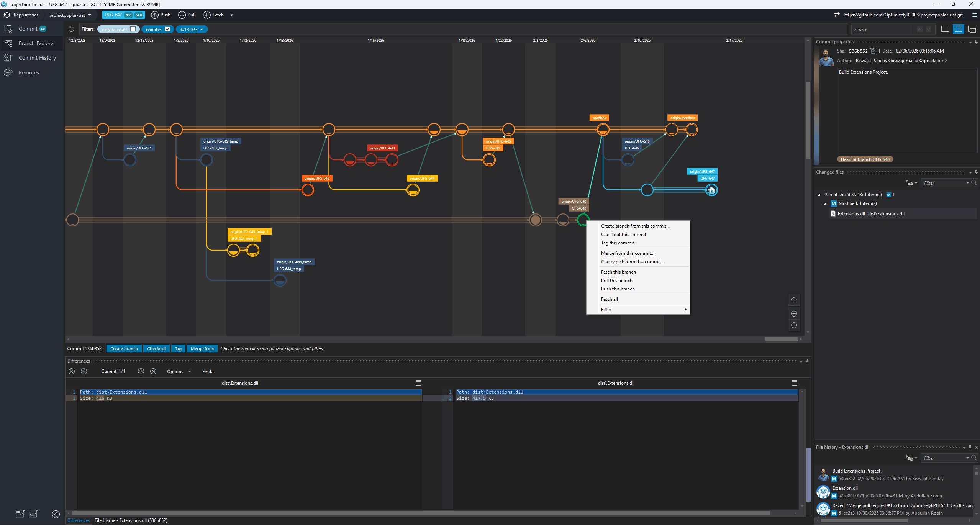The width and height of the screenshot is (980, 525).
Task: Jump to first difference
Action: (72, 371)
